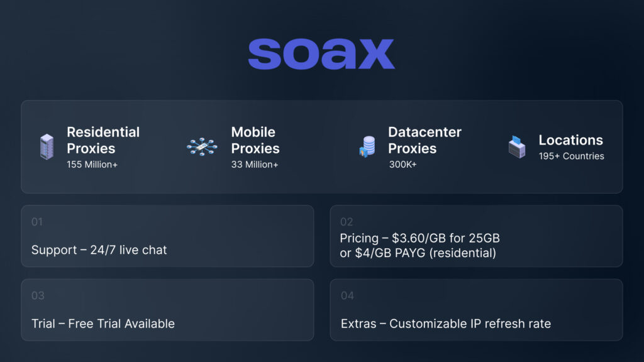The height and width of the screenshot is (362, 644).
Task: Click the Locations heading
Action: 570,140
